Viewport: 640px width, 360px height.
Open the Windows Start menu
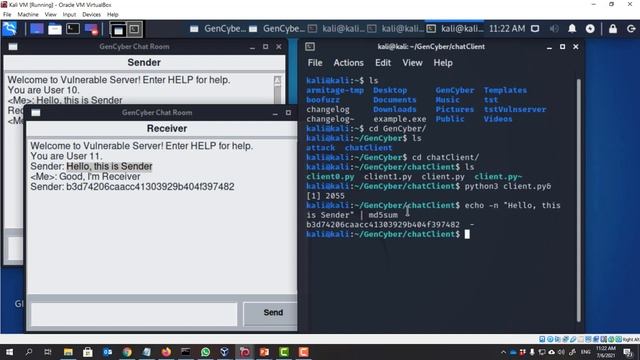9,352
